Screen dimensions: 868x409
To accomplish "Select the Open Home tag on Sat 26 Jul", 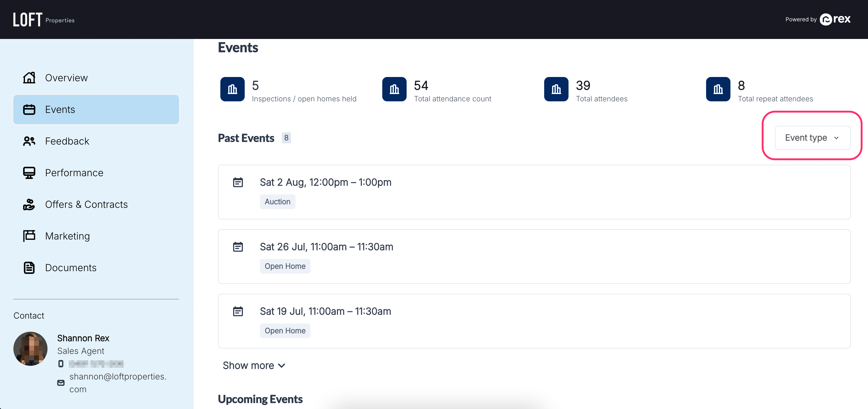I will (x=285, y=266).
